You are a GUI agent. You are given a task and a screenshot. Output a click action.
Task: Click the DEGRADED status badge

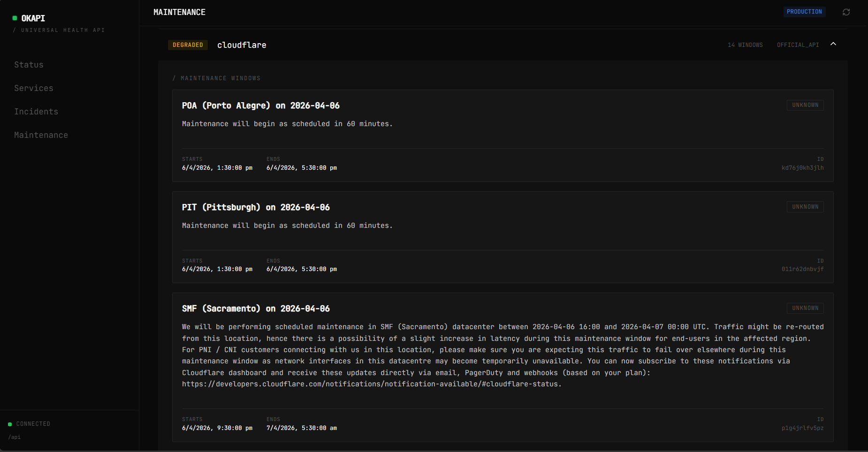pyautogui.click(x=188, y=45)
